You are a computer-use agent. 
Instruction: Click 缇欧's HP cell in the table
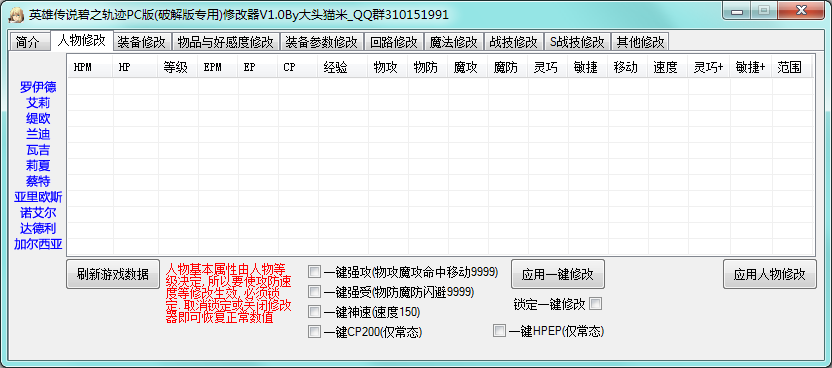click(x=135, y=119)
